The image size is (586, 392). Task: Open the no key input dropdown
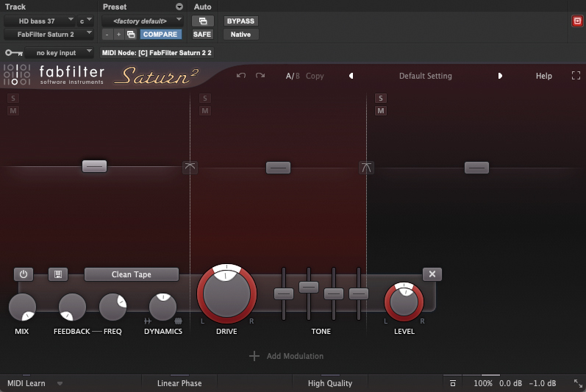coord(59,53)
